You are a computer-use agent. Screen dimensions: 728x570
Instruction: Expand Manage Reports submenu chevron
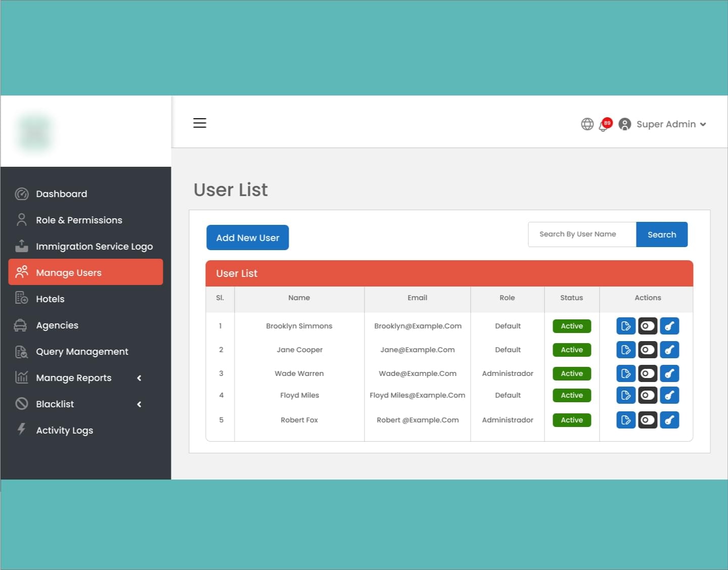(x=140, y=378)
